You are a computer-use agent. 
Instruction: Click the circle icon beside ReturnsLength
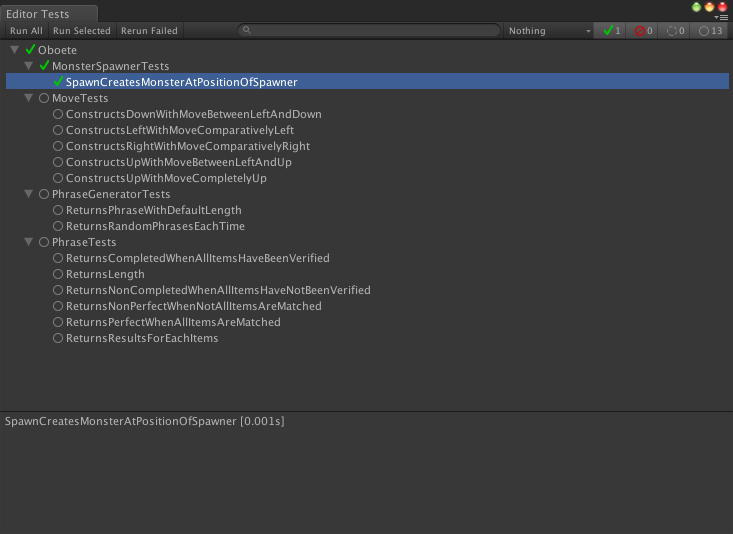[x=58, y=274]
